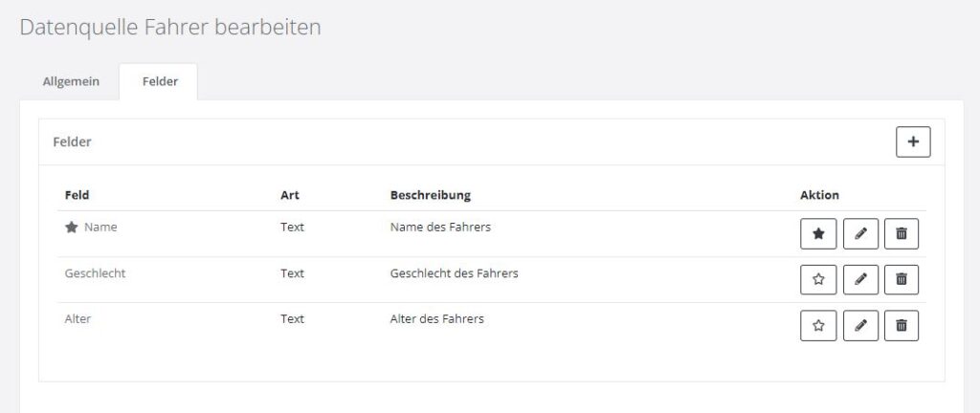
Task: Click the Beschreibung column header
Action: tap(430, 195)
